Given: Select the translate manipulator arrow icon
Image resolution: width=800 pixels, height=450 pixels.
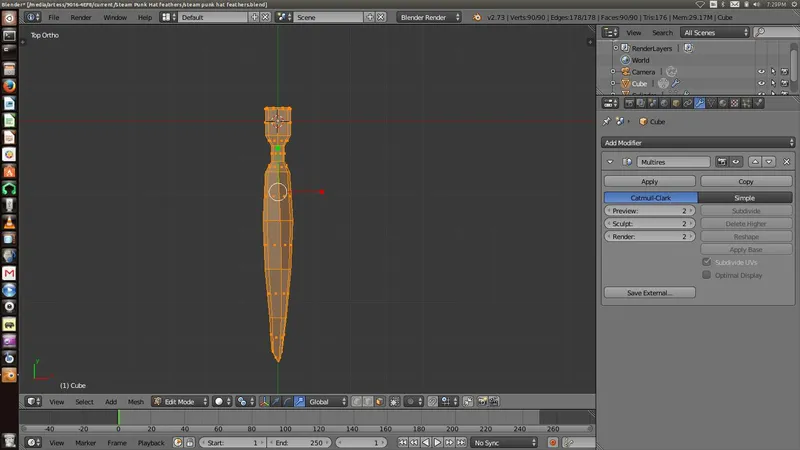Looking at the screenshot, I should 276,402.
